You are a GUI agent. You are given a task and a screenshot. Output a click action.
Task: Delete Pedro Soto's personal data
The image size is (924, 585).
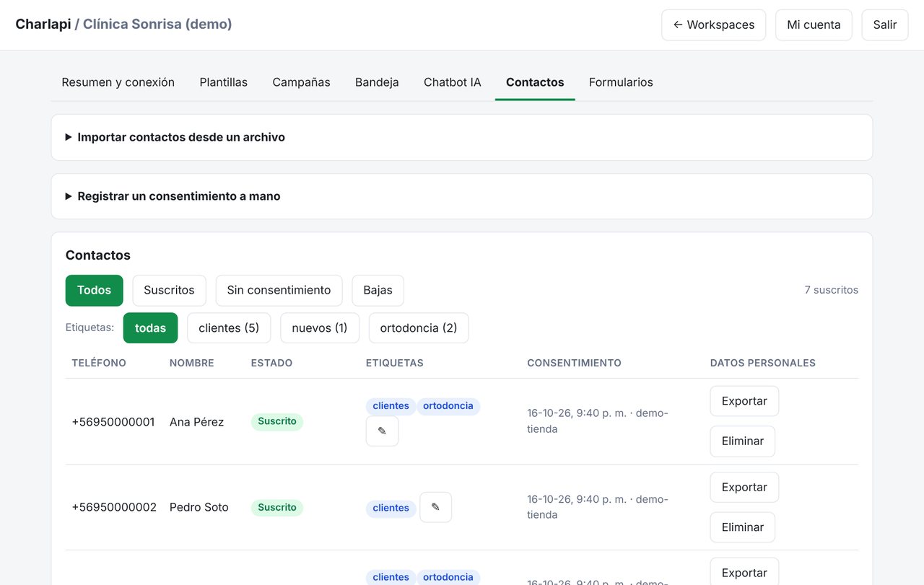tap(743, 527)
